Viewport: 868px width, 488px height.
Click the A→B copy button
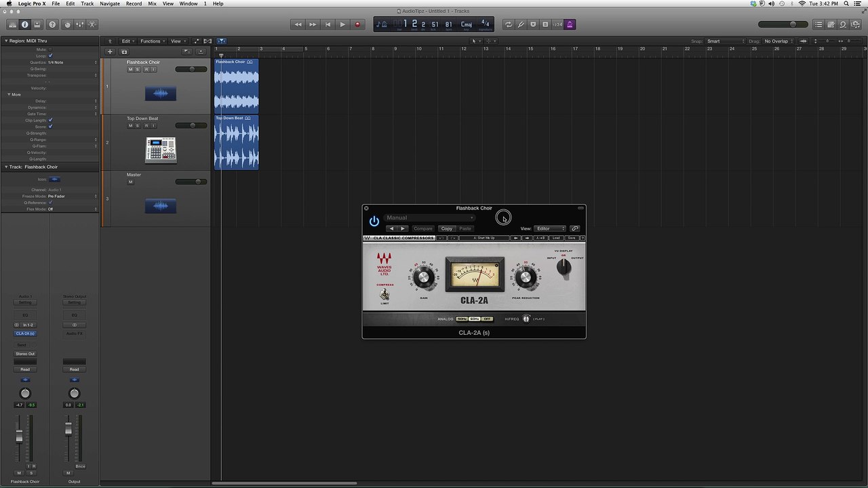click(541, 238)
